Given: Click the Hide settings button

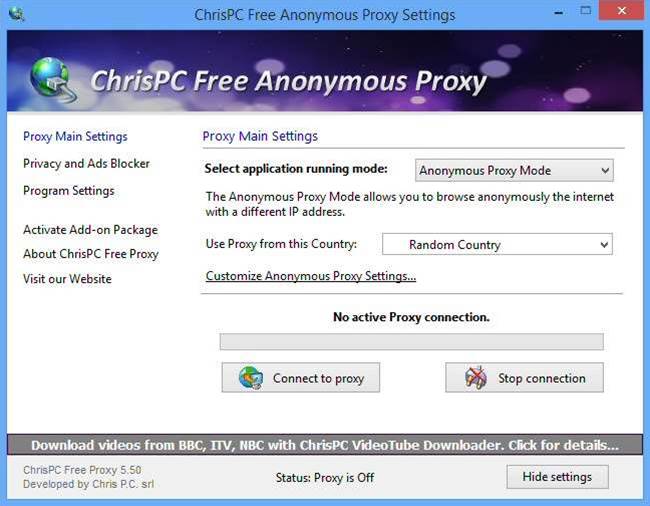Looking at the screenshot, I should point(557,477).
